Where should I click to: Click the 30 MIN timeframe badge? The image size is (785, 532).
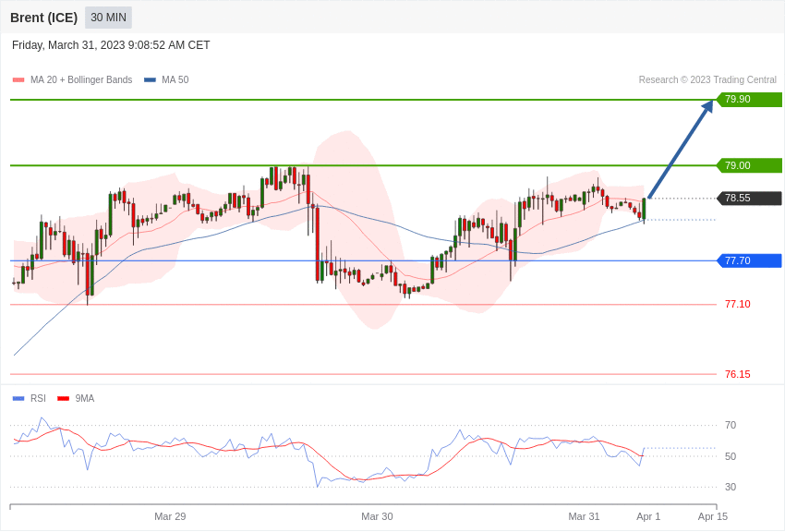click(109, 18)
